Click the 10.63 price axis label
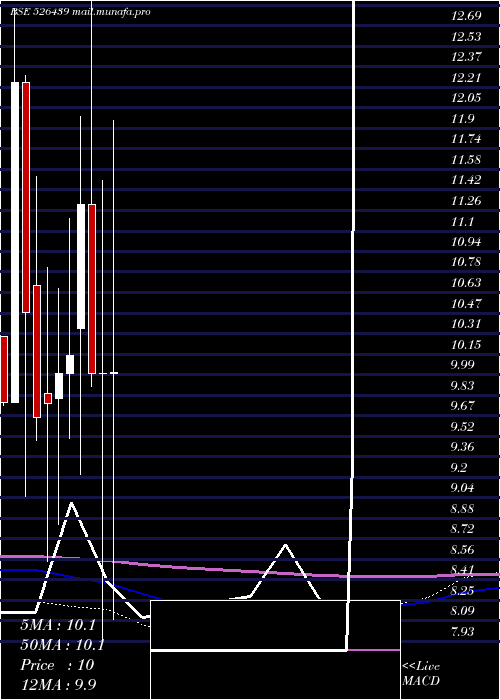The width and height of the screenshot is (500, 700). [466, 283]
